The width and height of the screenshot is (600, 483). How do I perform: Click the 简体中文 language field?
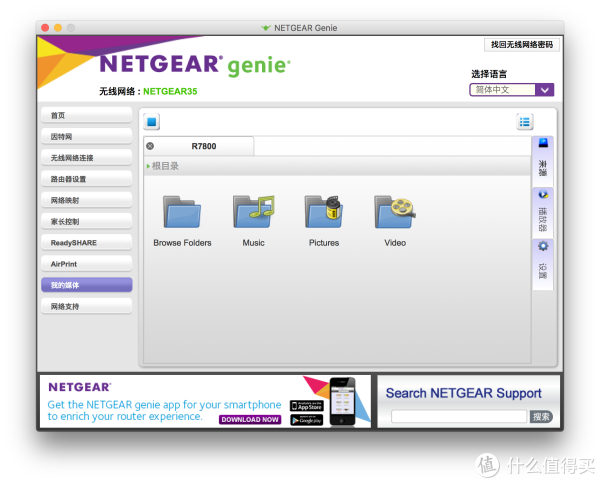(502, 90)
